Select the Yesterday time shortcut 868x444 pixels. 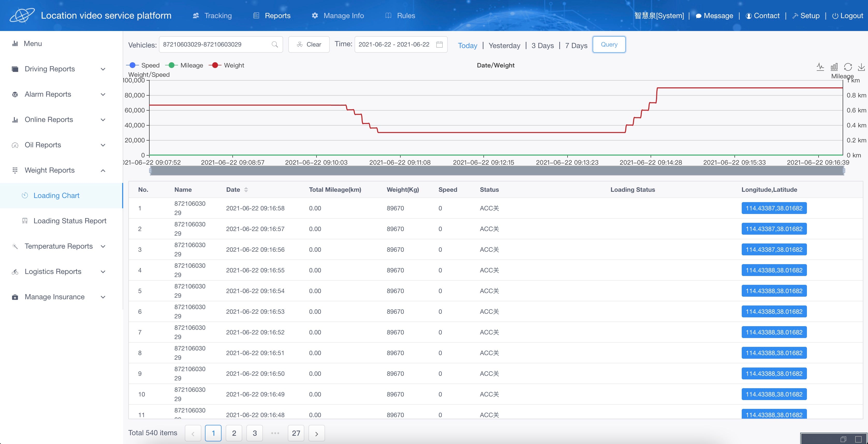pyautogui.click(x=504, y=45)
